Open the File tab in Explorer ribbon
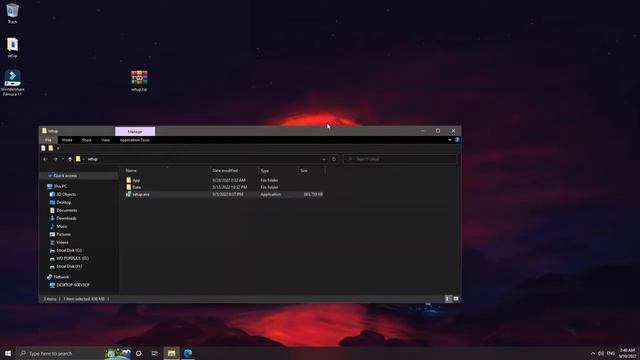 pyautogui.click(x=48, y=140)
